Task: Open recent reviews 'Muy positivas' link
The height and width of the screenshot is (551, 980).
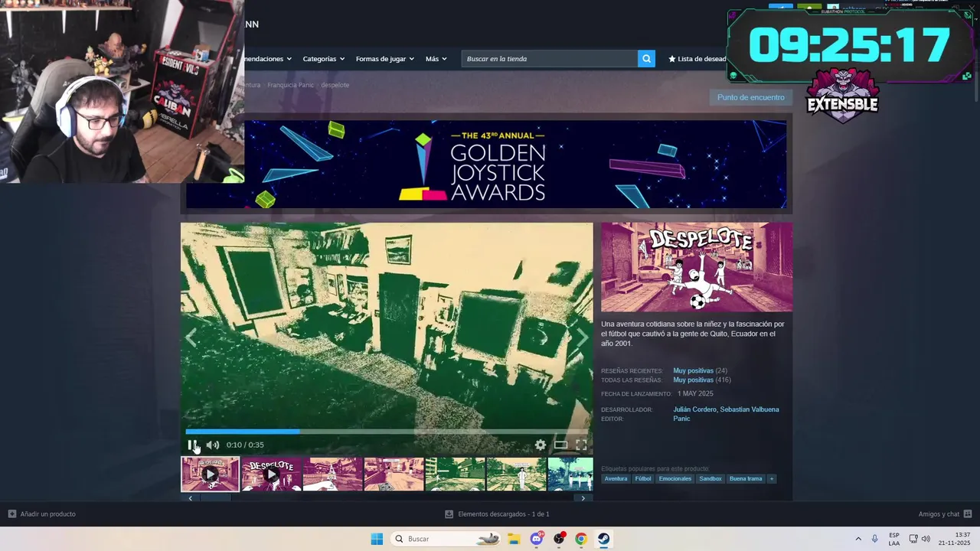Action: click(693, 370)
